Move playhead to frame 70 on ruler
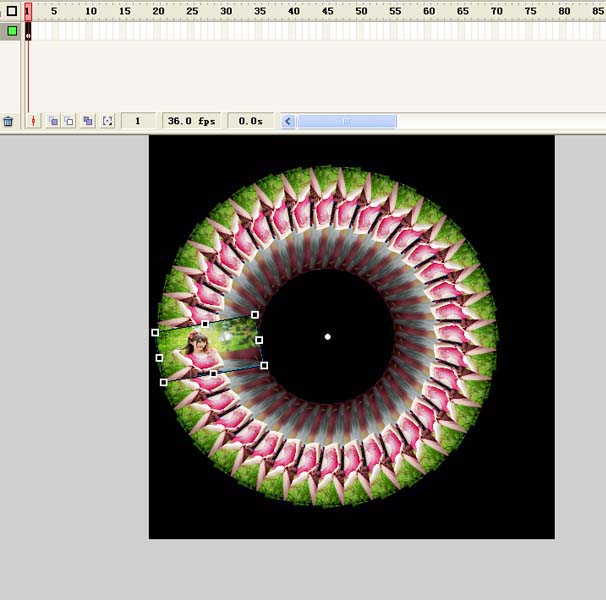606x600 pixels. click(497, 11)
